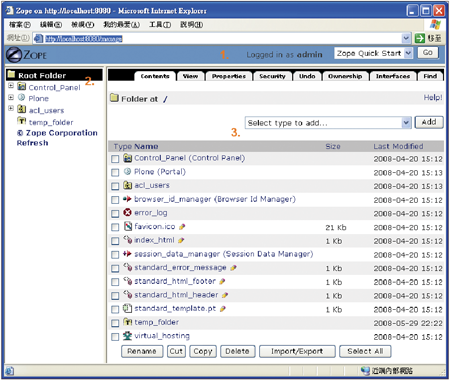
Task: Check the box for error_log
Action: (115, 213)
